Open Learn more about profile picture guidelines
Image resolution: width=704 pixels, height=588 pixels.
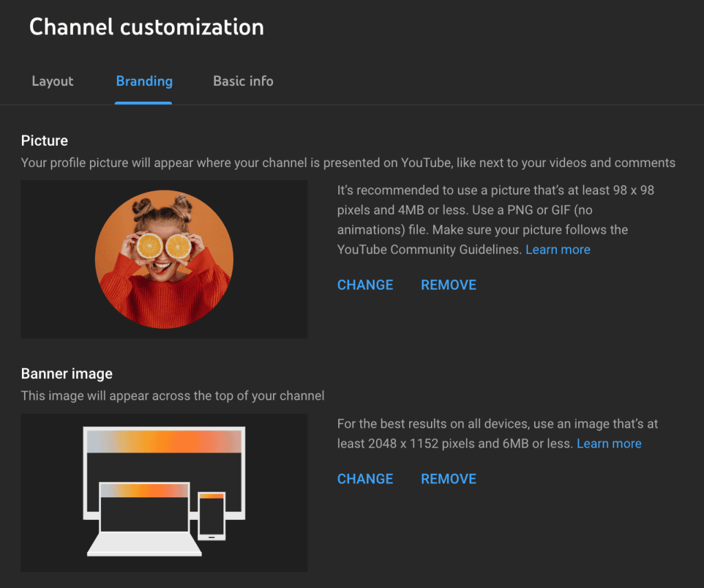coord(558,250)
